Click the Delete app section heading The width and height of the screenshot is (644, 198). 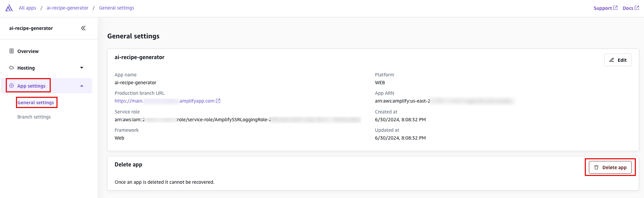click(128, 165)
